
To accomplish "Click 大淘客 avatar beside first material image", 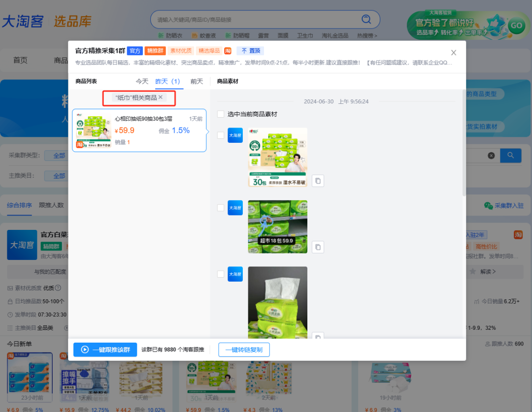I will pos(235,135).
